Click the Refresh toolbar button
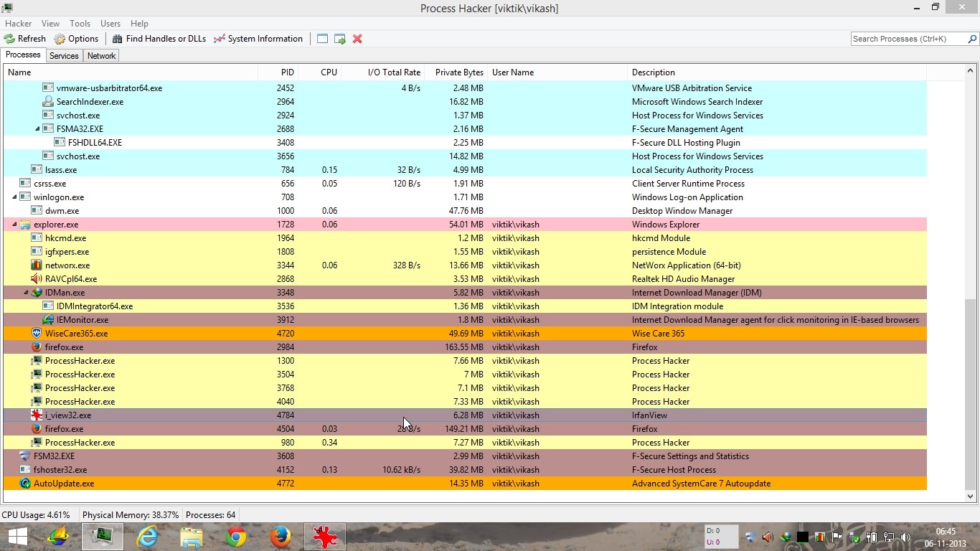The image size is (980, 551). (x=25, y=39)
